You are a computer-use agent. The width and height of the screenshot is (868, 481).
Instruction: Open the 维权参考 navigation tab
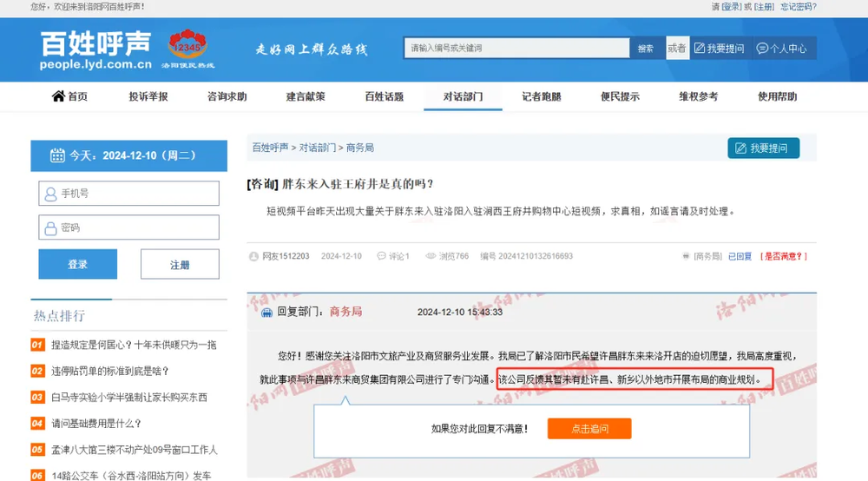click(x=698, y=96)
